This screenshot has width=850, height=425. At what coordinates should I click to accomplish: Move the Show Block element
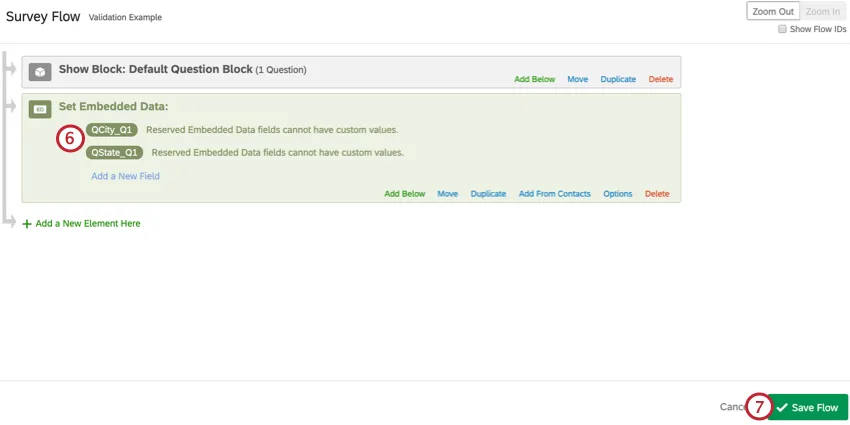577,79
